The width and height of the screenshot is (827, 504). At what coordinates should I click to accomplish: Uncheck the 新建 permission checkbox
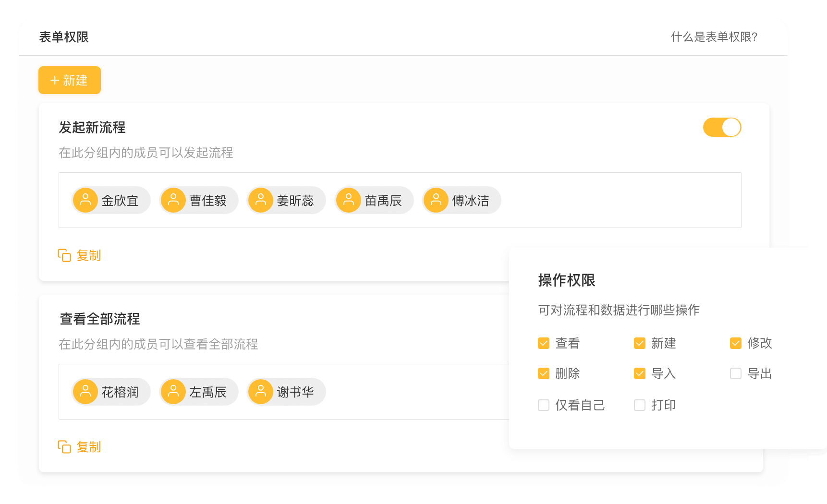(x=640, y=343)
